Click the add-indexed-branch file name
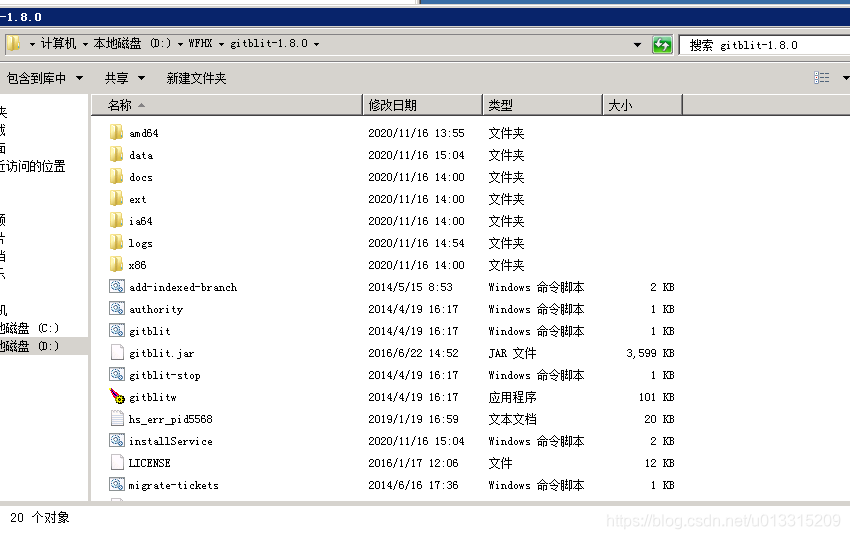Screen dimensions: 850x539 pyautogui.click(x=183, y=287)
